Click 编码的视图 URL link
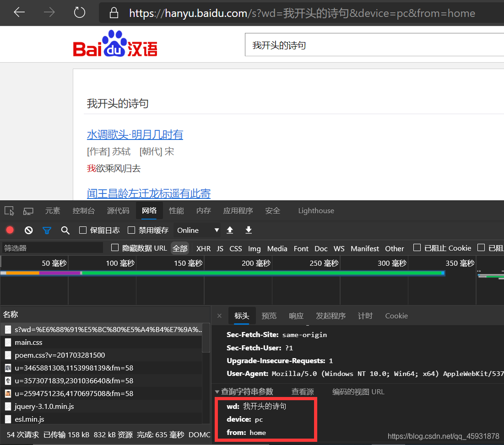The width and height of the screenshot is (504, 445). pos(358,391)
